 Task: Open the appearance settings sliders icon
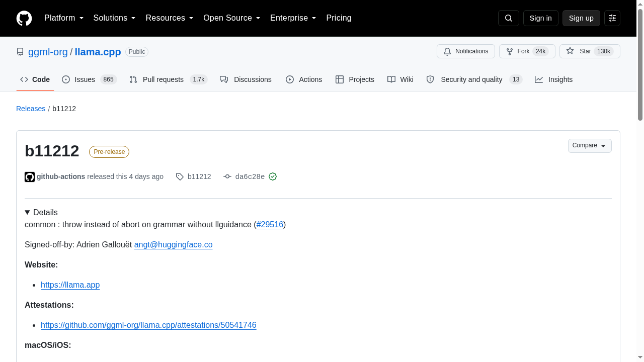coord(612,18)
